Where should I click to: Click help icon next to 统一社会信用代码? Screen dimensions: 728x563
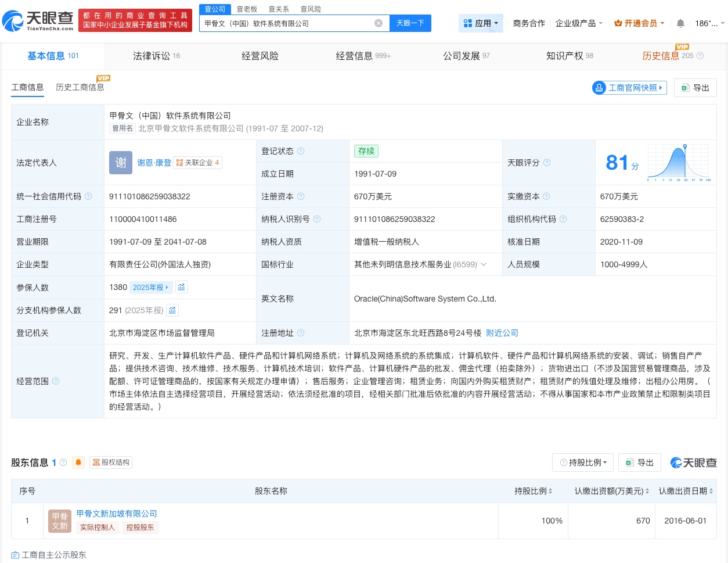tap(88, 196)
